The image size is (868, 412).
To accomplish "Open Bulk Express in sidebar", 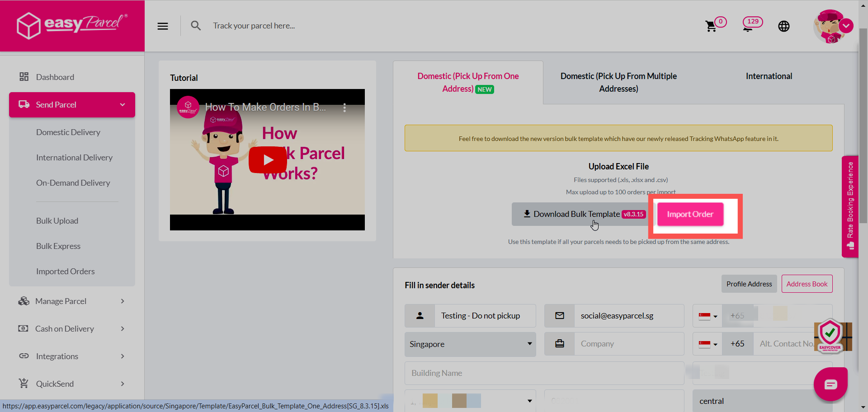I will [x=58, y=246].
